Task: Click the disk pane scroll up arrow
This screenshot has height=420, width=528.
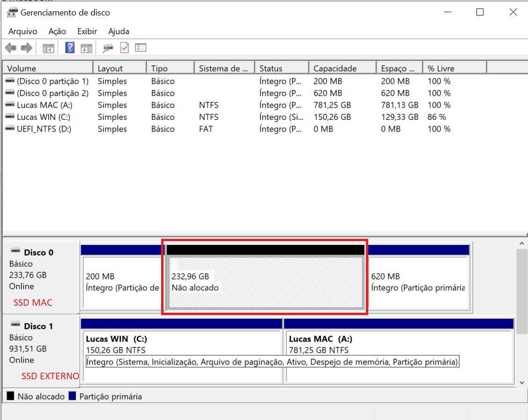Action: pos(521,243)
